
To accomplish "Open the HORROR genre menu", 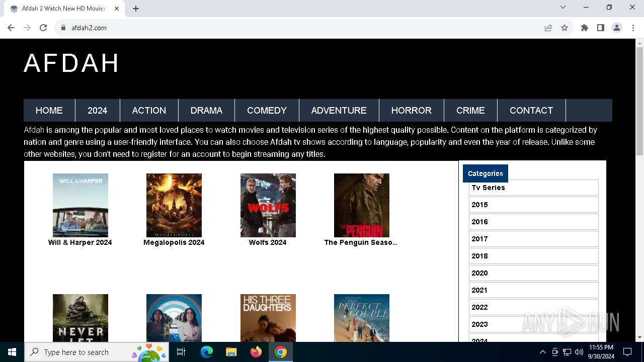I will tap(412, 111).
